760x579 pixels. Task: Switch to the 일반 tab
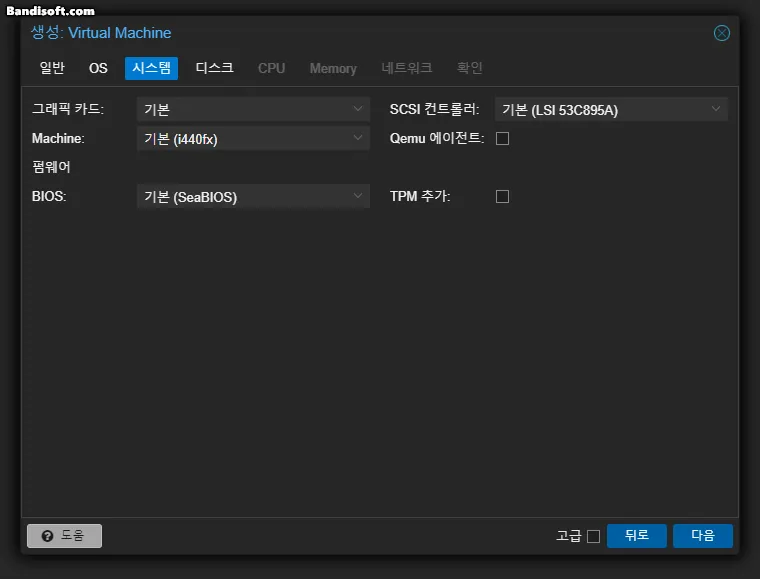tap(52, 68)
